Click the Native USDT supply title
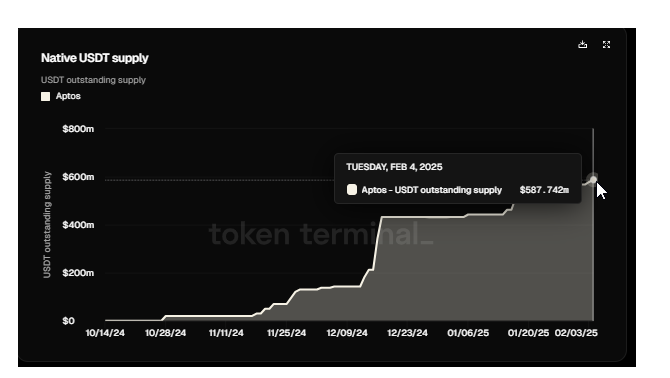This screenshot has height=378, width=670. [94, 58]
